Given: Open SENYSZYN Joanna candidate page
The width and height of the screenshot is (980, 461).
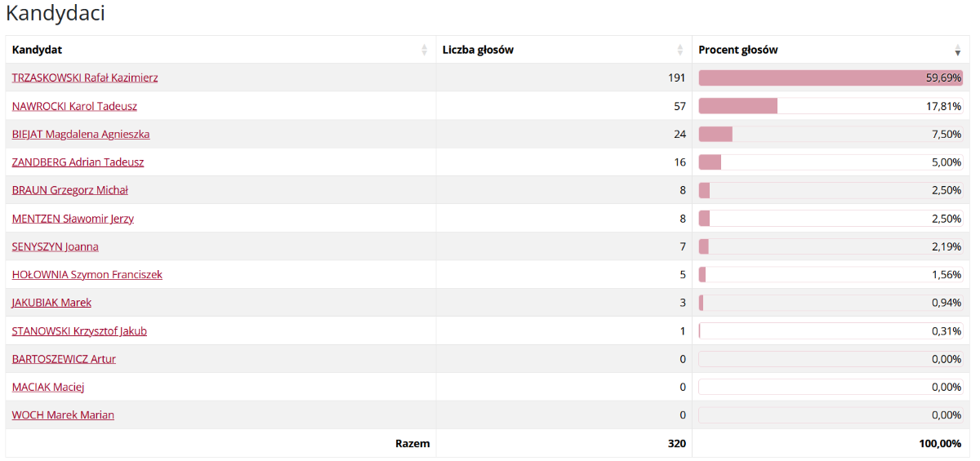Looking at the screenshot, I should coord(56,246).
